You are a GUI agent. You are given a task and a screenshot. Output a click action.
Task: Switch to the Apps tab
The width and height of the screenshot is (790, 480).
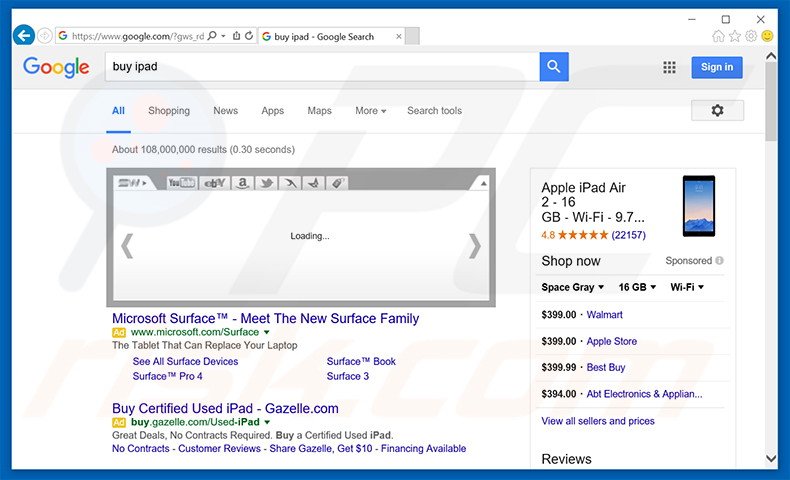pyautogui.click(x=273, y=111)
